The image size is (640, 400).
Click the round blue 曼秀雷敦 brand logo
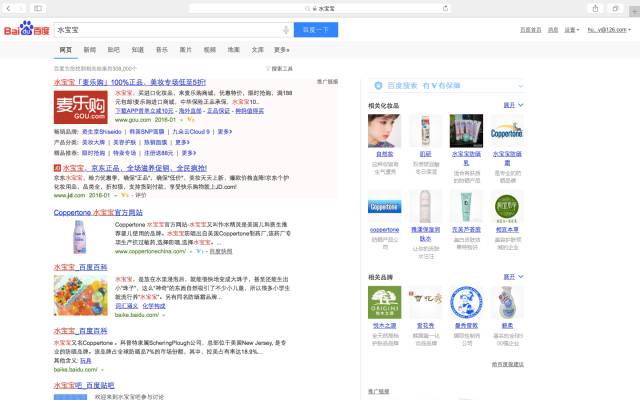pos(466,302)
